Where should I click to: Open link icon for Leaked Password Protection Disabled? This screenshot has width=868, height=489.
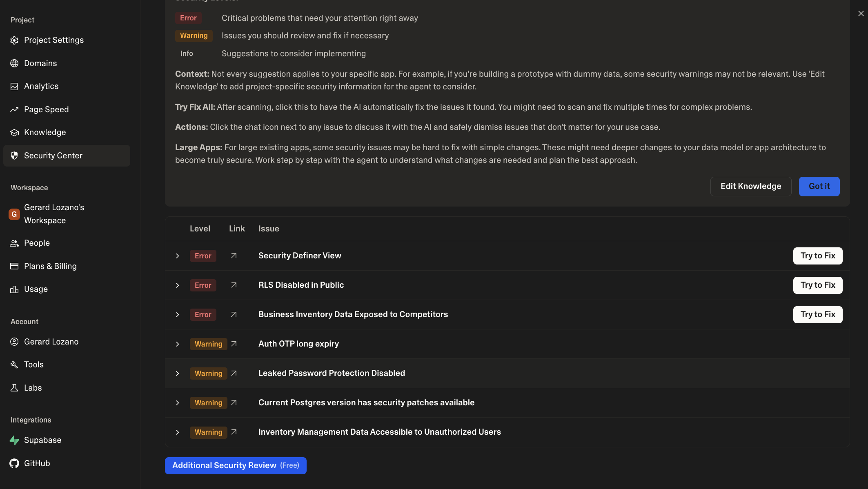(234, 373)
